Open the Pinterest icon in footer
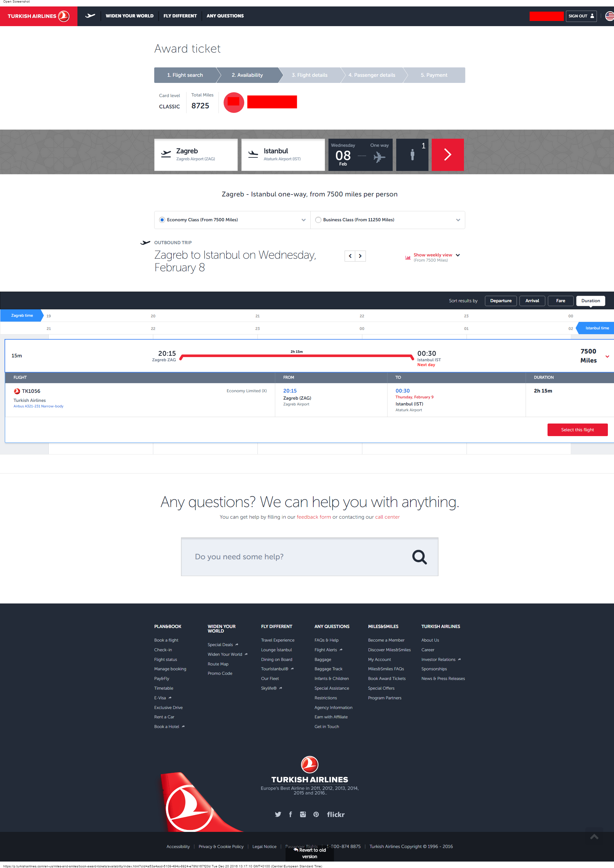The image size is (614, 868). 316,814
